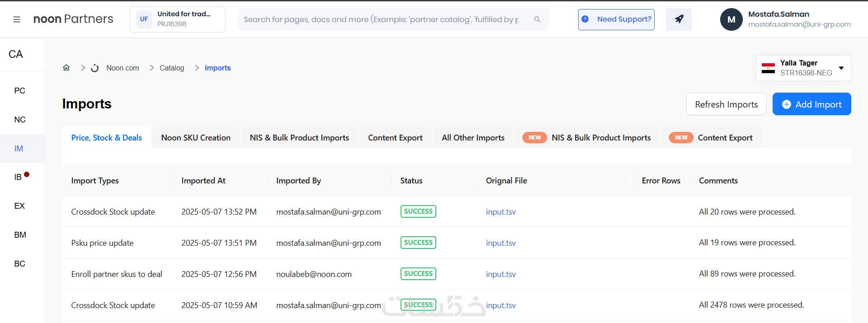Click the Need Support? button
This screenshot has width=868, height=323.
[x=616, y=19]
